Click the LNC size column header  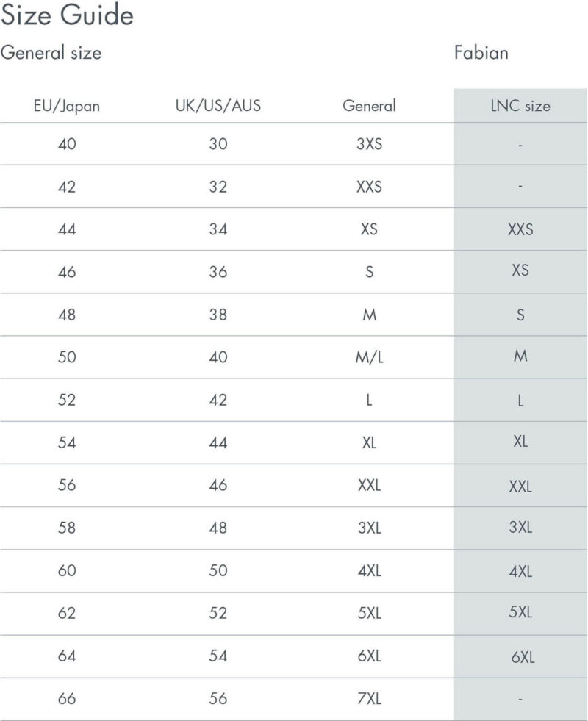pos(520,106)
